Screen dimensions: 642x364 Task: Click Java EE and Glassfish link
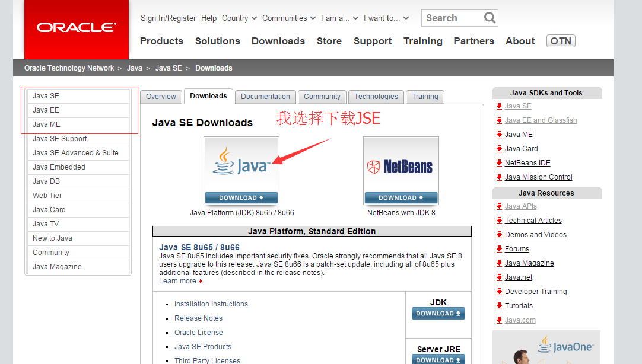(x=541, y=120)
